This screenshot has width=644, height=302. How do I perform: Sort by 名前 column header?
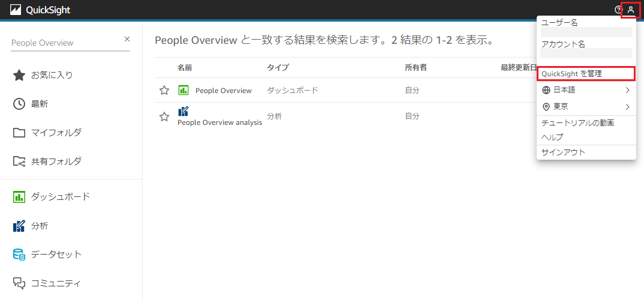185,67
